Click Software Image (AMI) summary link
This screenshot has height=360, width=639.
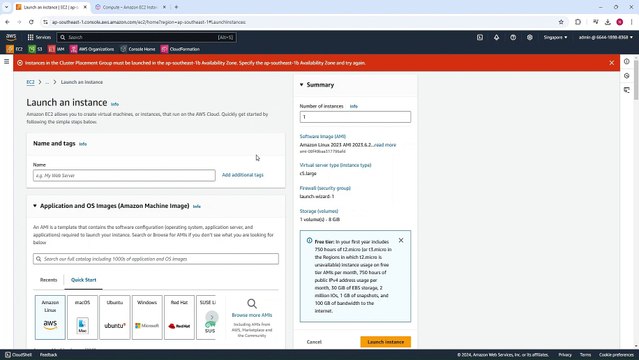(x=323, y=137)
